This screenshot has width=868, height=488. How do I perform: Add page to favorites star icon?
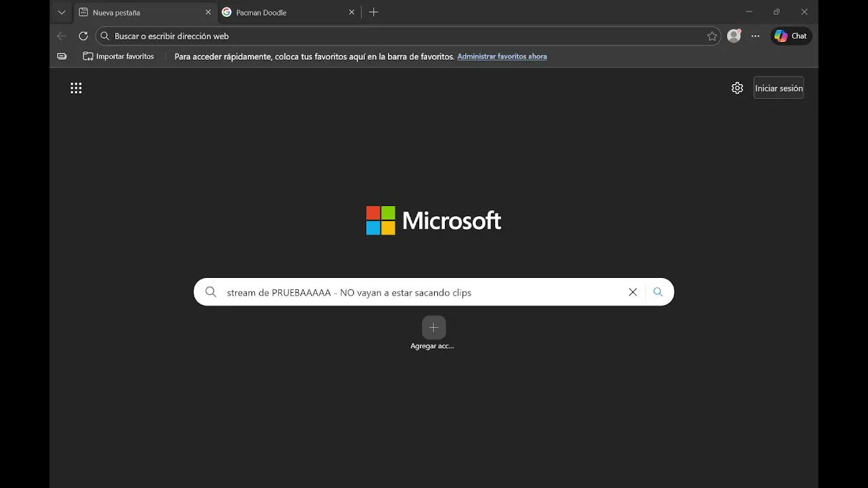[711, 36]
